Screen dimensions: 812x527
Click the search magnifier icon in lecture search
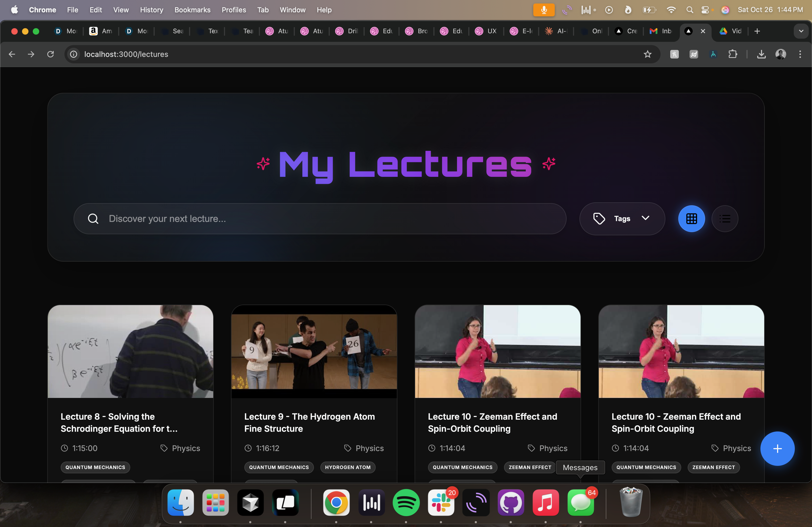tap(93, 218)
